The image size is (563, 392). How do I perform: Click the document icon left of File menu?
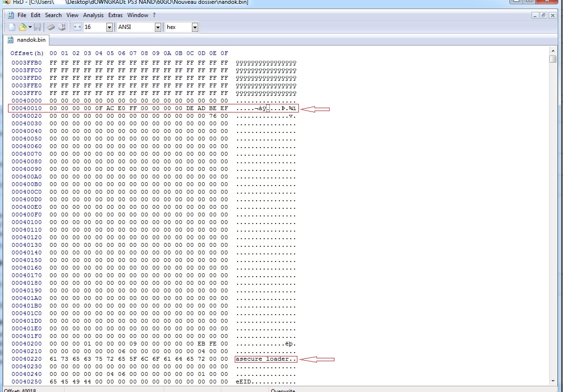[11, 15]
